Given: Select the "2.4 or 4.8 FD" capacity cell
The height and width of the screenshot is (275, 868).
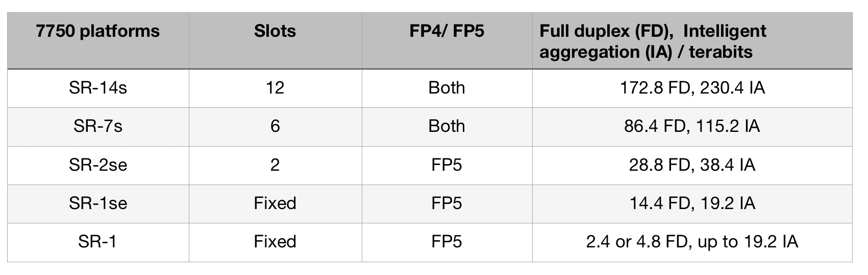Looking at the screenshot, I should coord(692,241).
